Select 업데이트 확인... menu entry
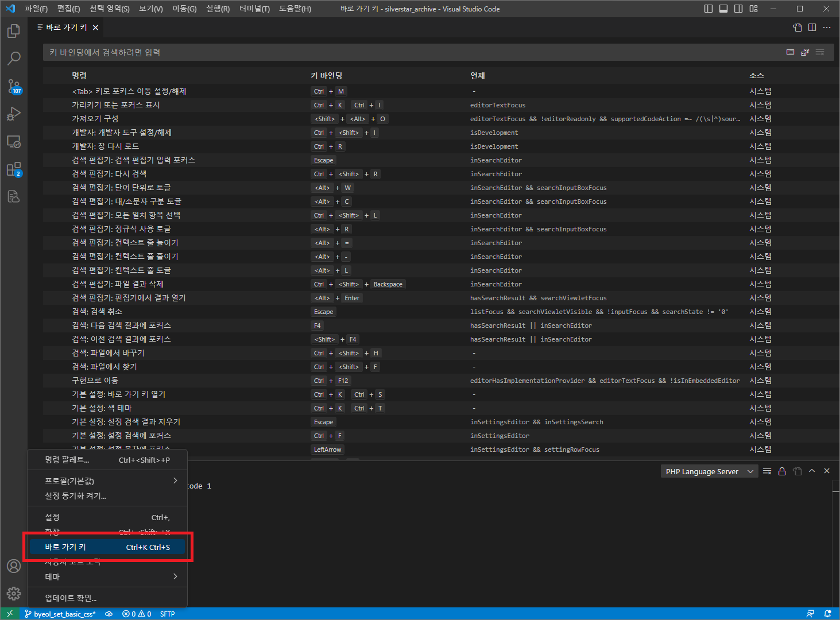Viewport: 840px width, 620px height. pos(107,598)
